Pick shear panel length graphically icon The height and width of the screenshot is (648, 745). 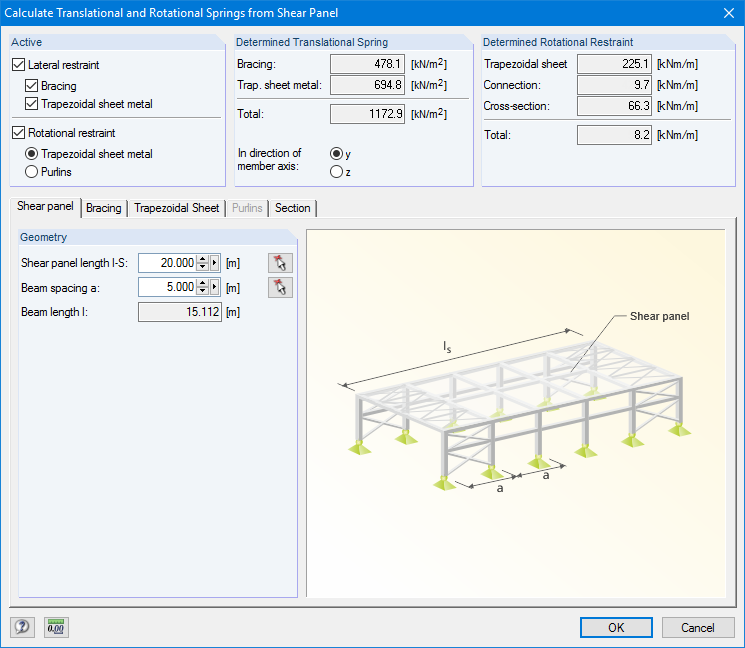click(280, 263)
